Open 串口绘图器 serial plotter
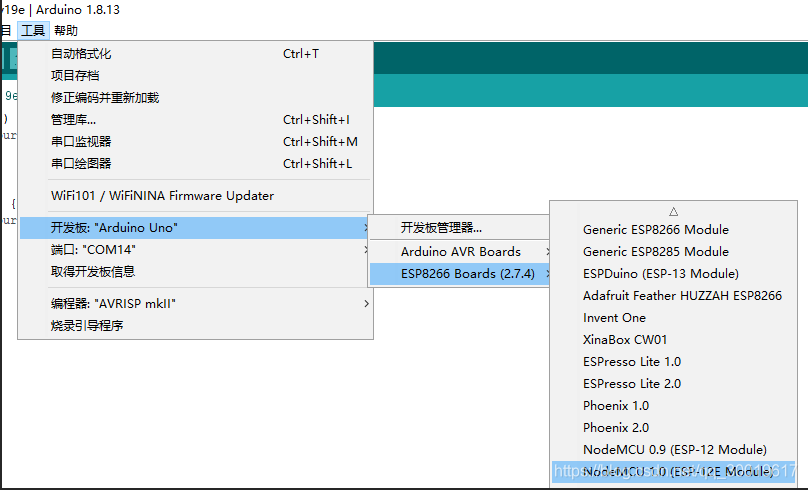The image size is (808, 490). [x=195, y=163]
